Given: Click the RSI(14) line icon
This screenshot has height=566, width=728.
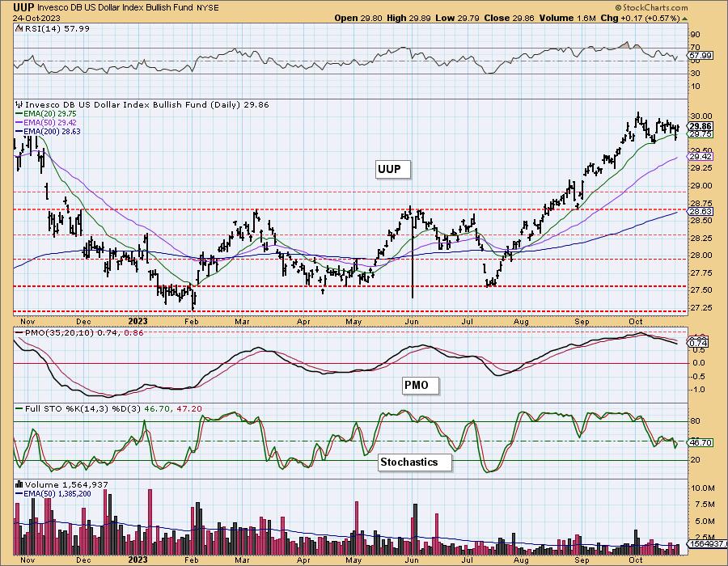Looking at the screenshot, I should [19, 28].
